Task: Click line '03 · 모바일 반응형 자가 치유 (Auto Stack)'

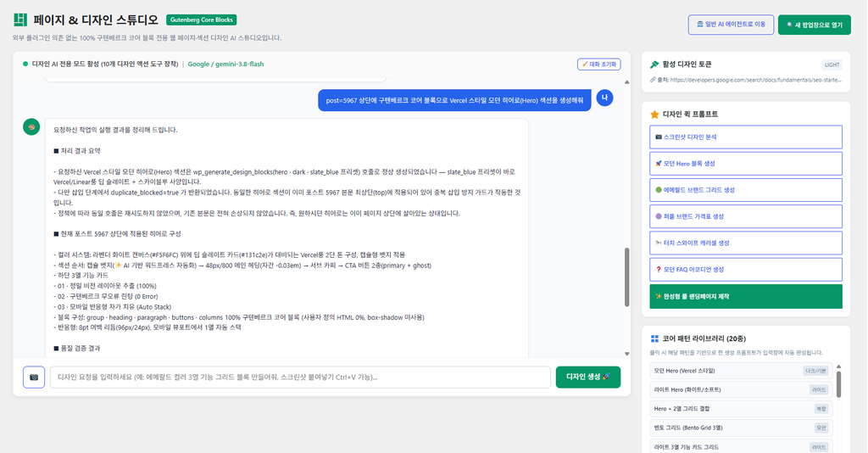Action: click(x=113, y=307)
